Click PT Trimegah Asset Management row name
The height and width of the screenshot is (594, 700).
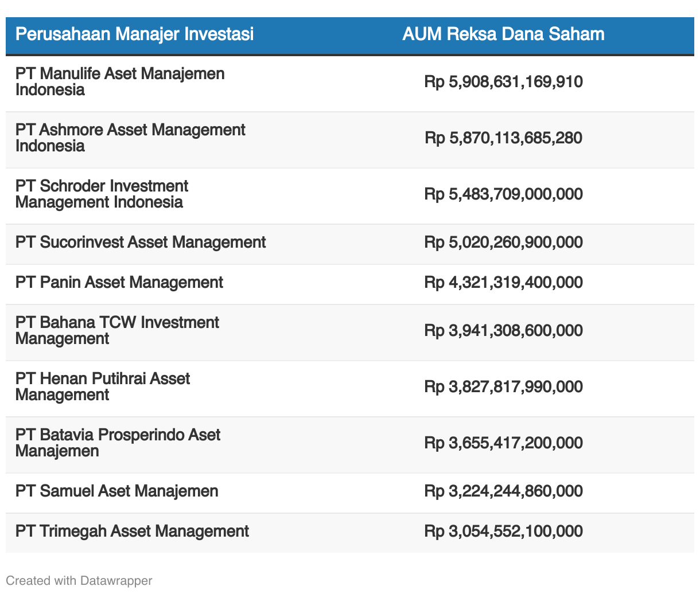tap(132, 532)
